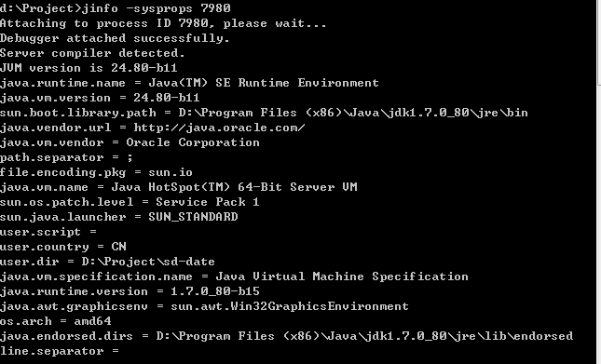Click the java.endorsed.dirs path line
Viewport: 601px width, 364px height.
point(286,336)
